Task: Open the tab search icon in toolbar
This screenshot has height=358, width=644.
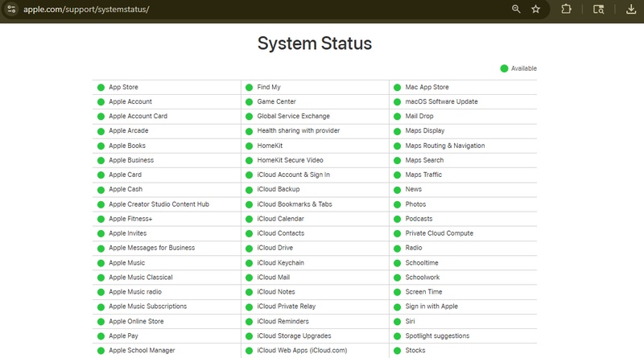Action: 598,9
